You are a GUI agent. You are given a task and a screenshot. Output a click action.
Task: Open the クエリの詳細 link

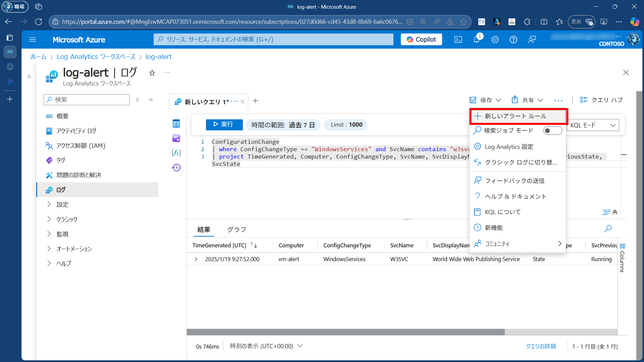541,346
